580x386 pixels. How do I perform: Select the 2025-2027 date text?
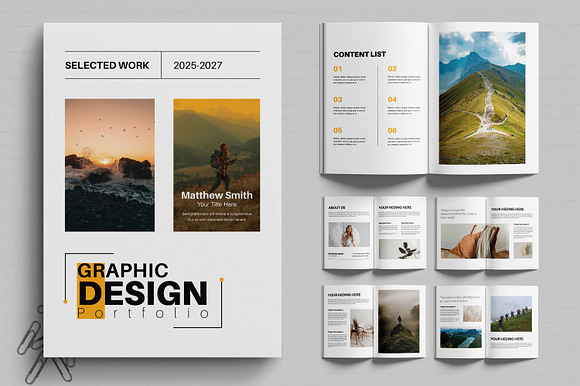click(198, 65)
